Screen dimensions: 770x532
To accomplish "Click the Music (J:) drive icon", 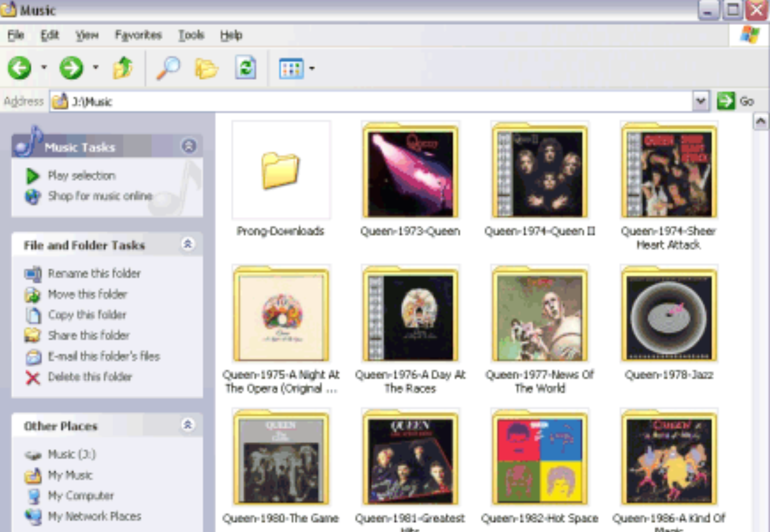I will [x=33, y=455].
